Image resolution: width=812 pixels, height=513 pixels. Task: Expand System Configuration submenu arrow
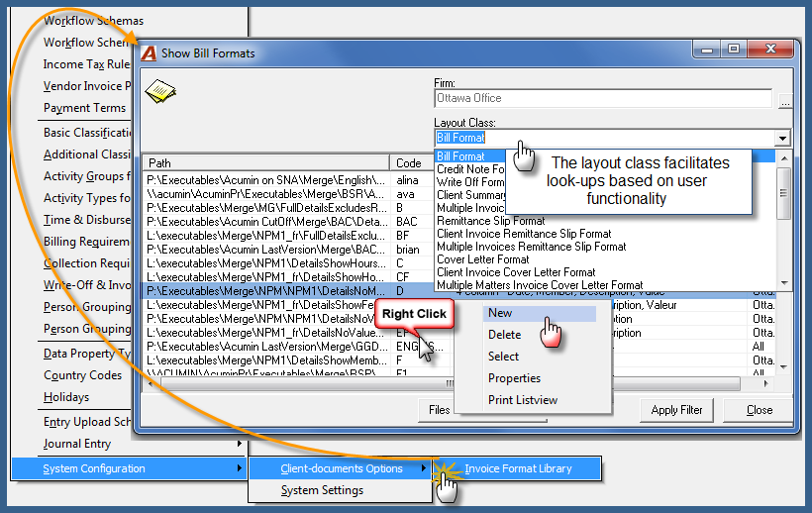point(239,468)
